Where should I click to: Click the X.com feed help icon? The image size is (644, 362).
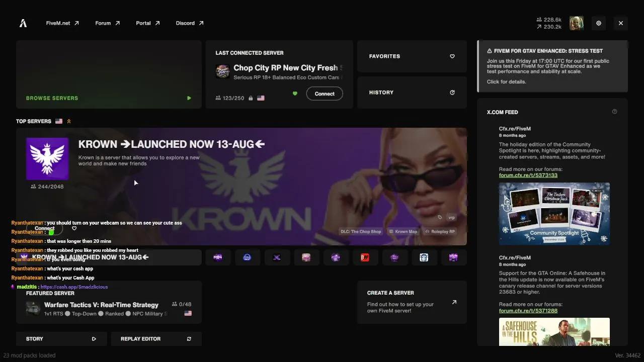click(614, 112)
